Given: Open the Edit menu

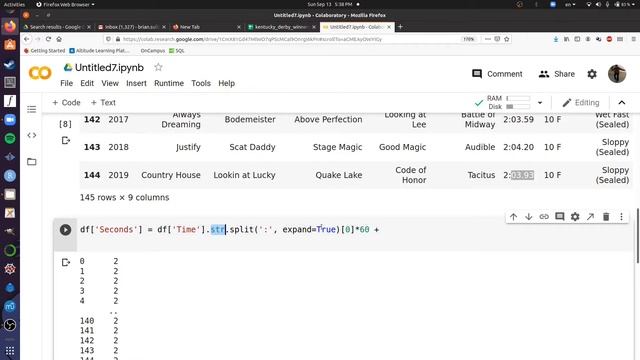Looking at the screenshot, I should pos(87,83).
